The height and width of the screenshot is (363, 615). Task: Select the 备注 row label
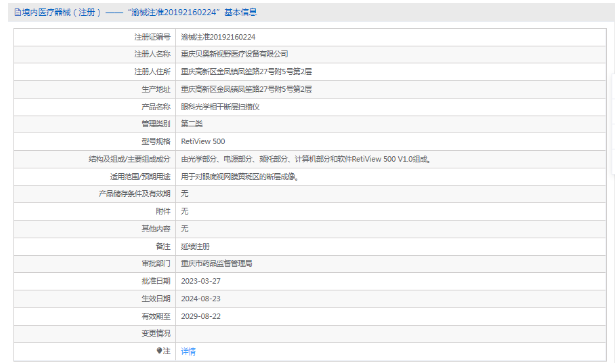(163, 246)
